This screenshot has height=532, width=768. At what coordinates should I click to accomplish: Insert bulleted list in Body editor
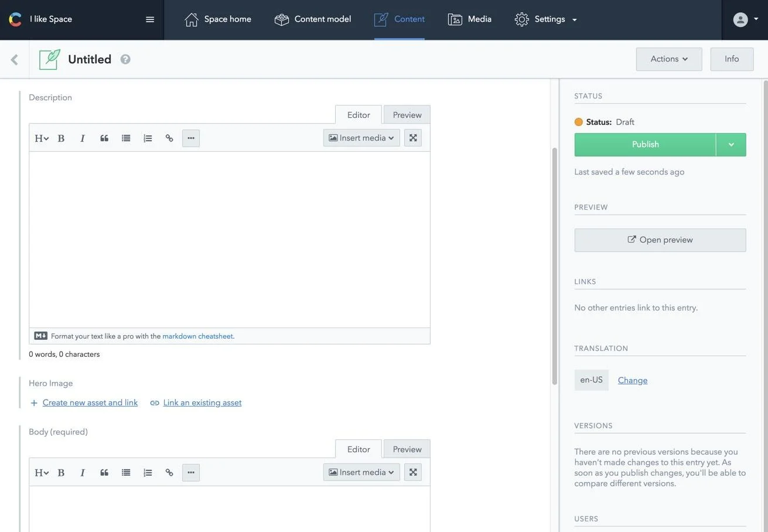pos(126,473)
